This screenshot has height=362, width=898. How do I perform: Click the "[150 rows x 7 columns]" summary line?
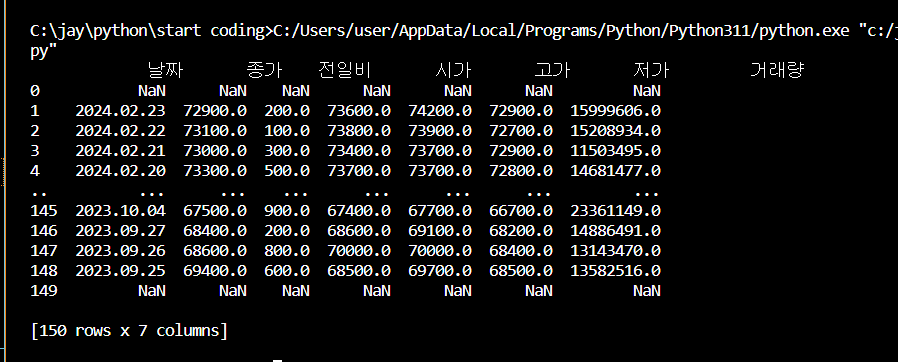coord(129,330)
